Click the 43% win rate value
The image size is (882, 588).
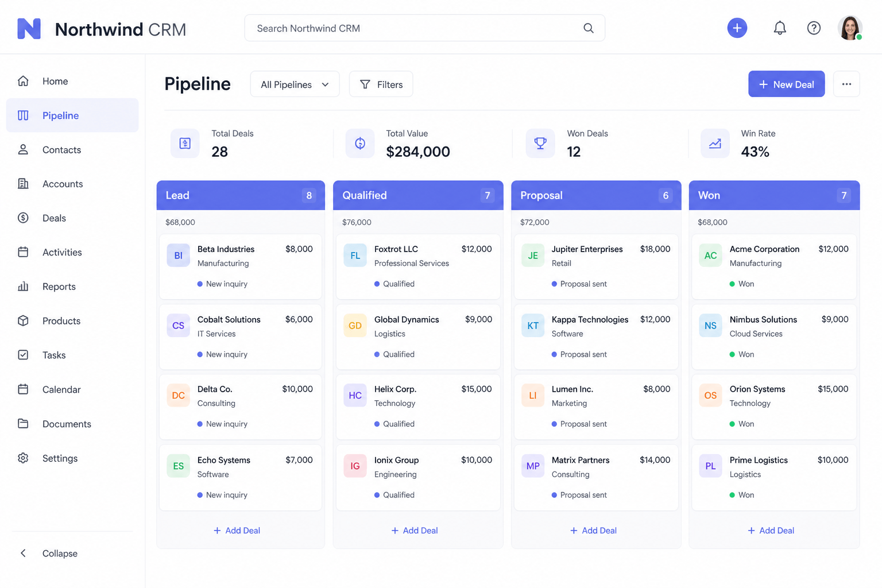pos(755,152)
